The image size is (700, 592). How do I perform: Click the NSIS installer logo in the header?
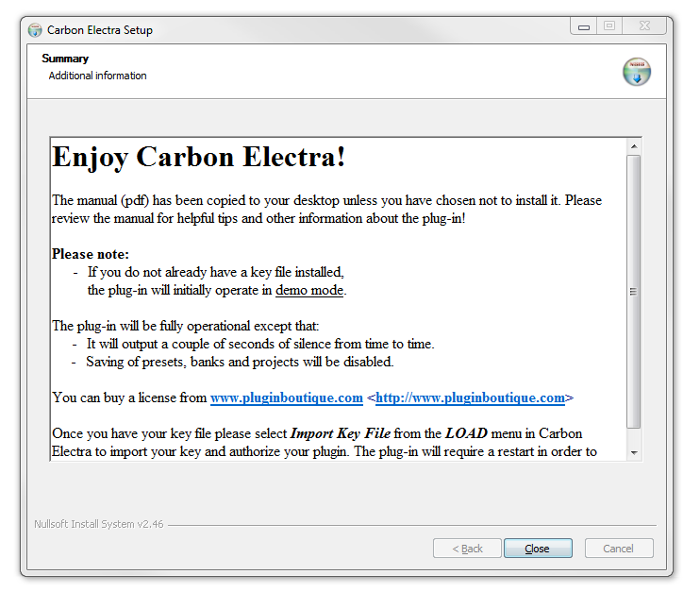point(637,72)
